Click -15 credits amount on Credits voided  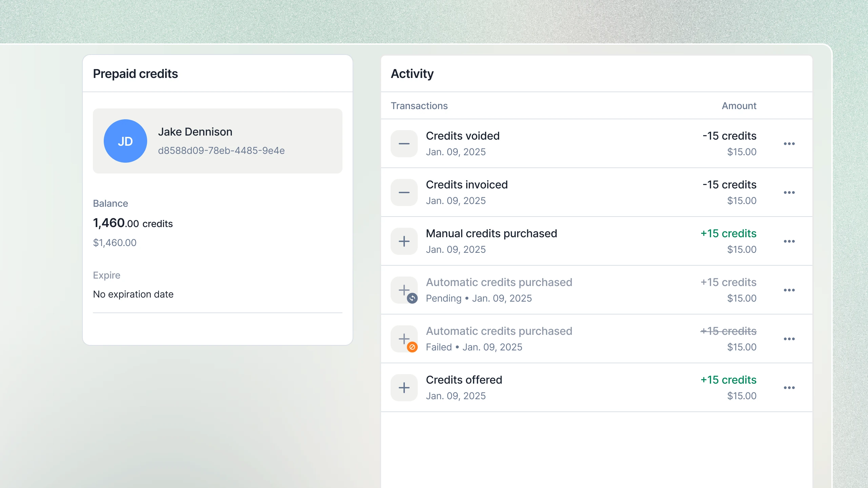pos(729,136)
